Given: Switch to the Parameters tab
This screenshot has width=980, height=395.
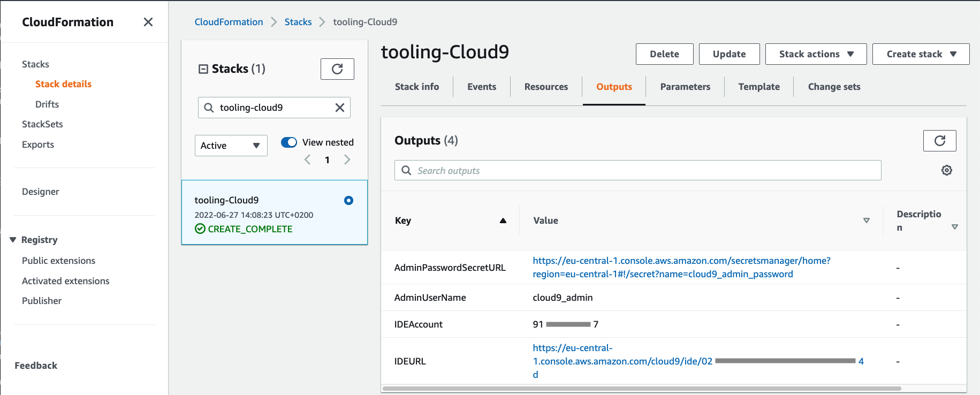Looking at the screenshot, I should [685, 87].
